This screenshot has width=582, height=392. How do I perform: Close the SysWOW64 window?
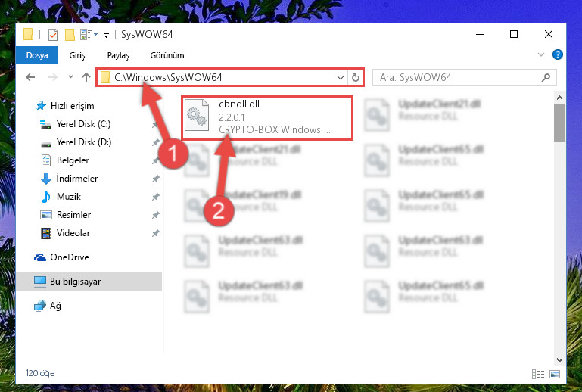click(x=549, y=35)
